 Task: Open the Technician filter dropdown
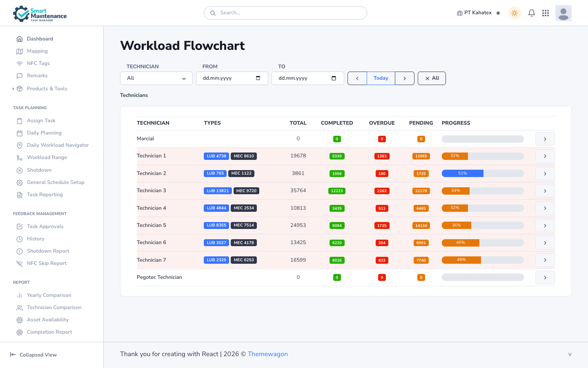[156, 78]
